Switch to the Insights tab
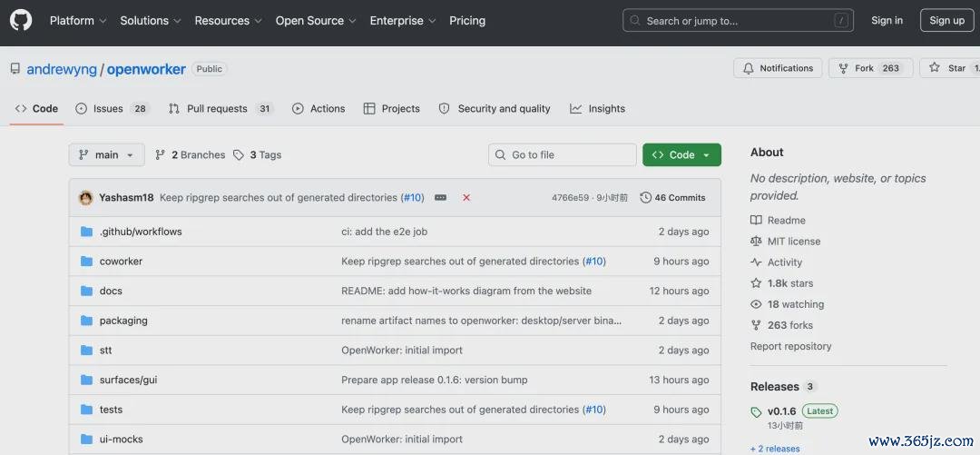980x455 pixels. (597, 109)
